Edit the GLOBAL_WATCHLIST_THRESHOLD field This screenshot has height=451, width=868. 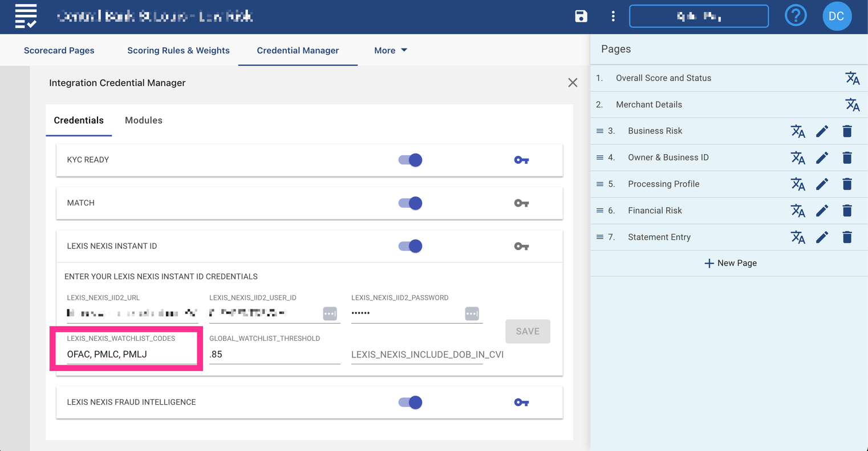click(275, 354)
